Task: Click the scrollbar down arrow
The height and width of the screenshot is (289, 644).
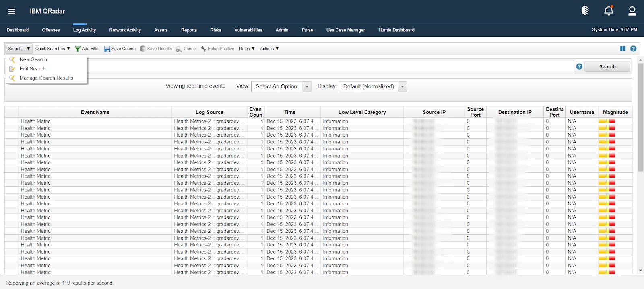Action: click(640, 271)
